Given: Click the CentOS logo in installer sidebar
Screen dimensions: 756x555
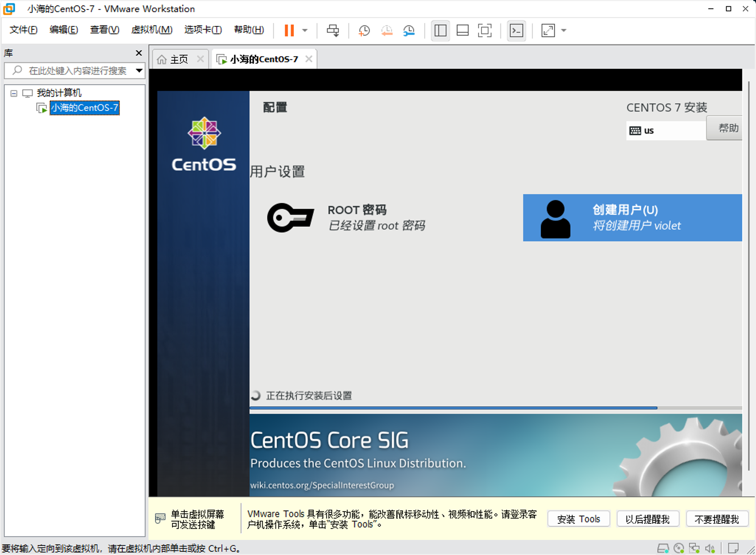Looking at the screenshot, I should click(204, 144).
